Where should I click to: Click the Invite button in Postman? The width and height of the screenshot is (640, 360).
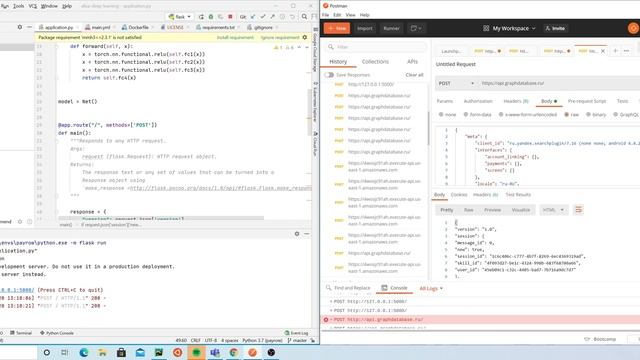pos(555,28)
